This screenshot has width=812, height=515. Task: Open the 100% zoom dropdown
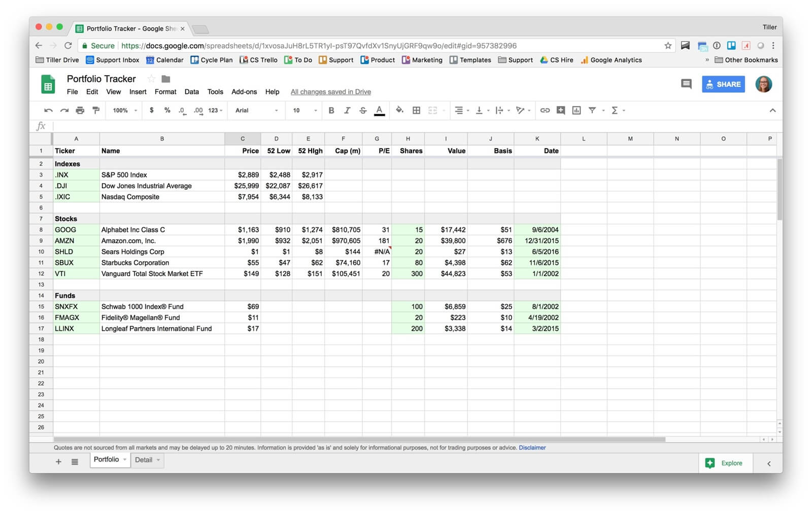[125, 110]
